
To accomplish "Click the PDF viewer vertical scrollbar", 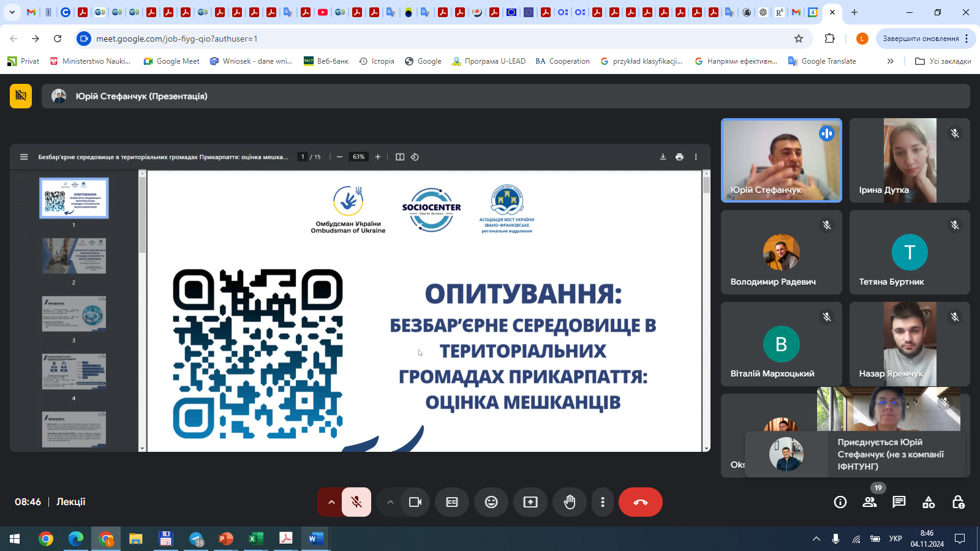I will click(x=706, y=306).
